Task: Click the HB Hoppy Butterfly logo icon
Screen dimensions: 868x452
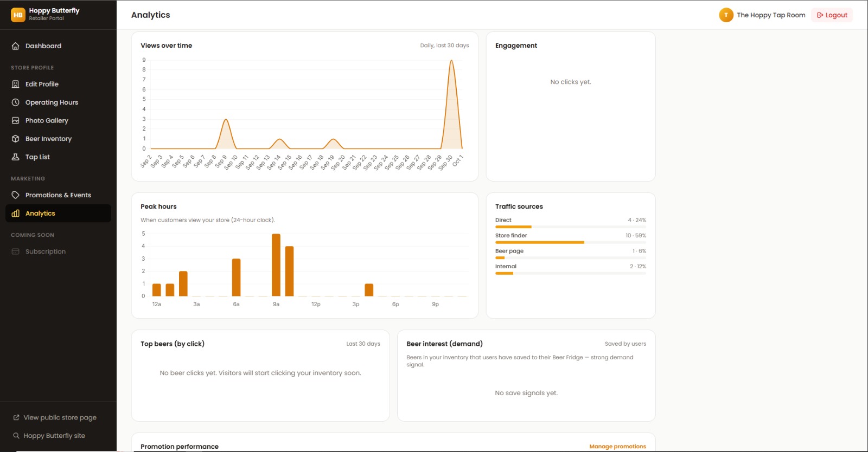Action: pyautogui.click(x=18, y=15)
